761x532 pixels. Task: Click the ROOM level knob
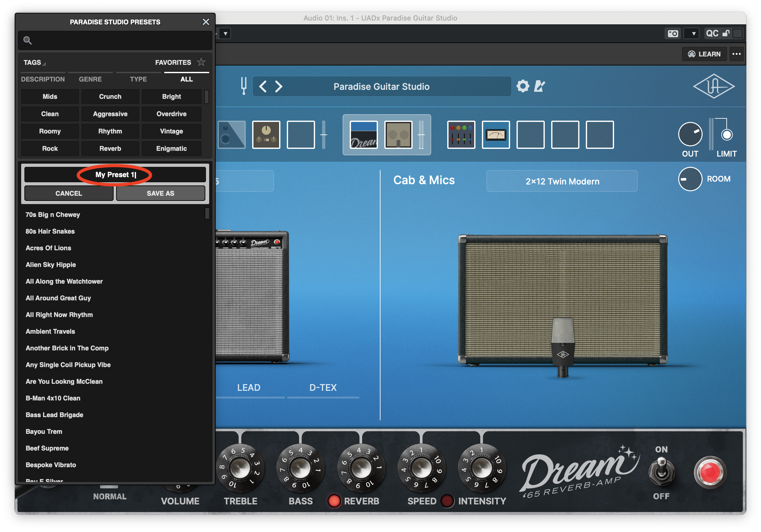click(x=690, y=179)
